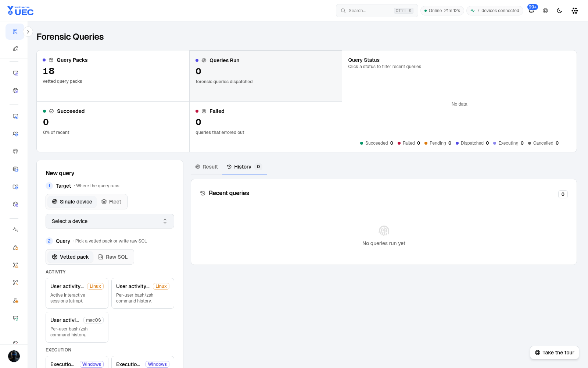Expand the sidebar with the chevron button
The image size is (588, 368).
pyautogui.click(x=28, y=32)
